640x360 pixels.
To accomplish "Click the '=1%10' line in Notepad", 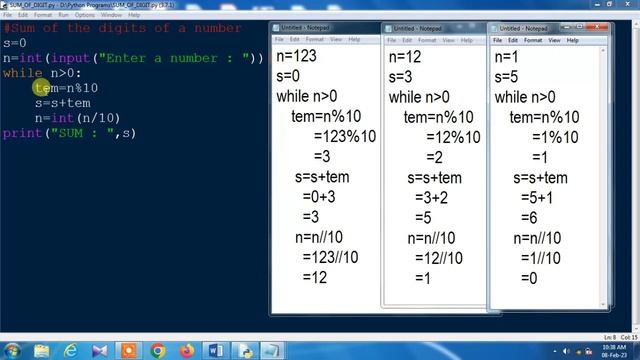I will click(555, 137).
